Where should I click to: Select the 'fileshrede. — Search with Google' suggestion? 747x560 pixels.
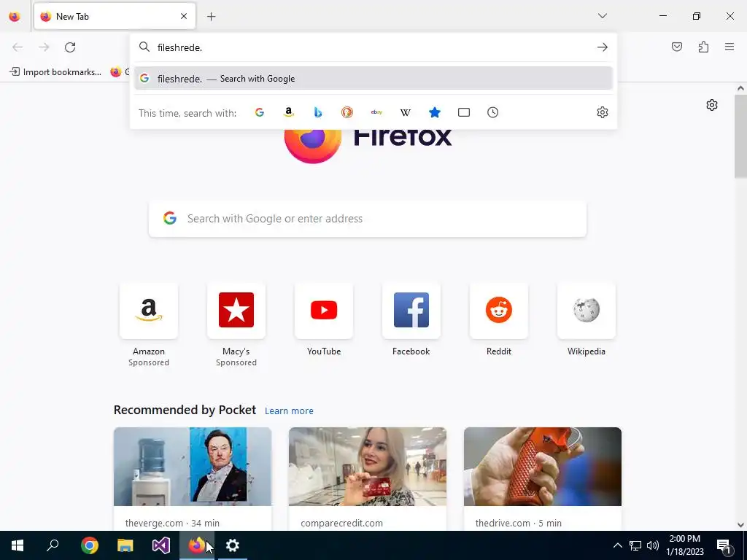pos(373,79)
